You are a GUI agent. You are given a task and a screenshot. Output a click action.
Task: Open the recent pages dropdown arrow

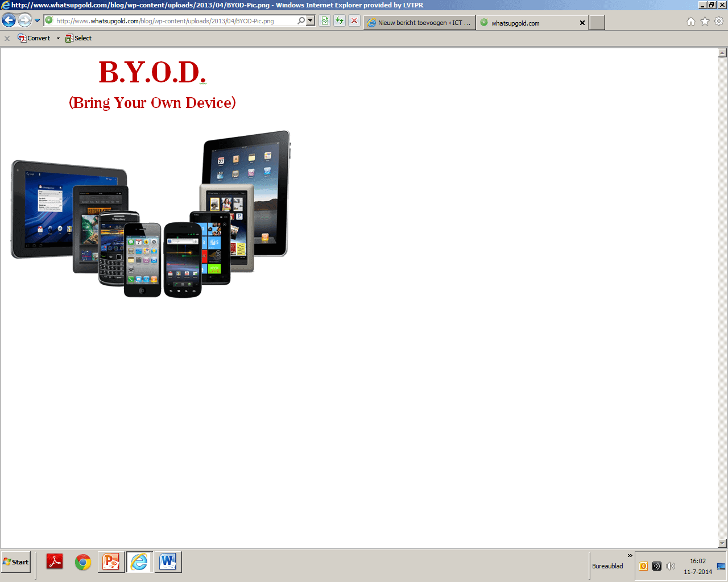tap(38, 20)
